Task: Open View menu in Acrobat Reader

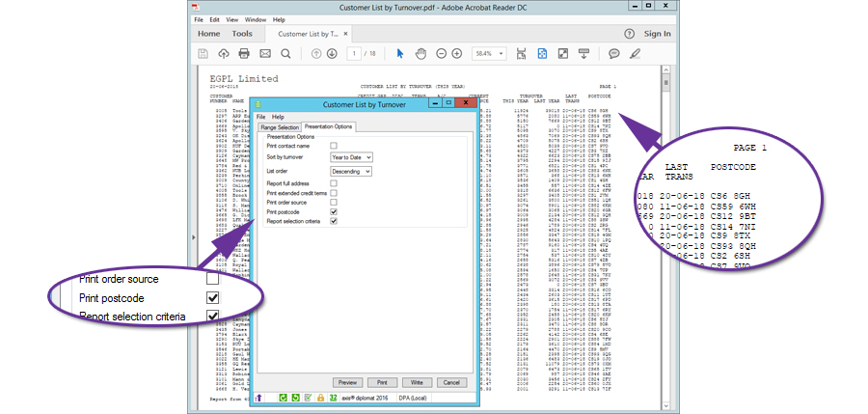Action: [231, 19]
